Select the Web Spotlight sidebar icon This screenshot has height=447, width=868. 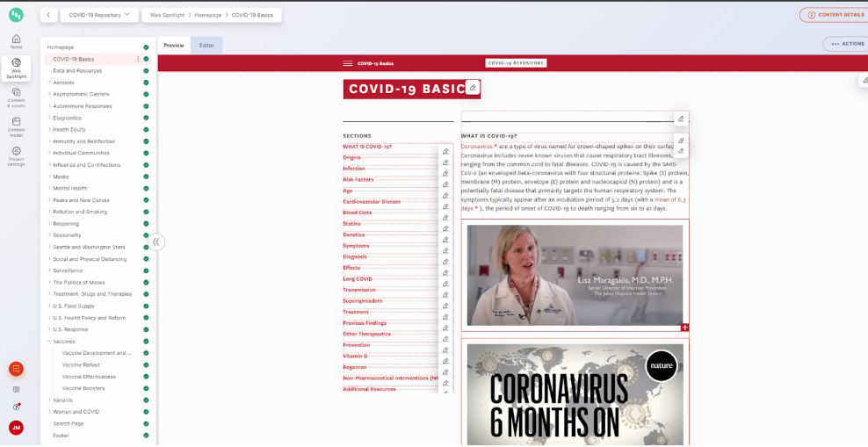16,68
